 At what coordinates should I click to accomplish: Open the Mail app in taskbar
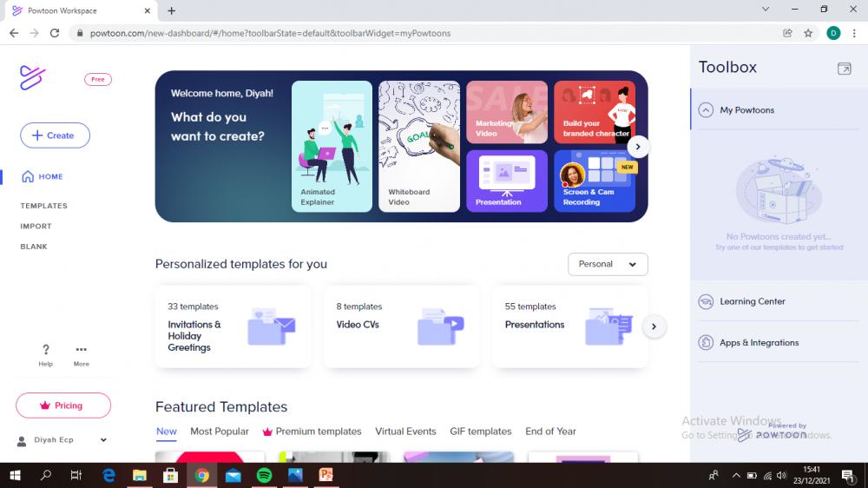click(233, 475)
